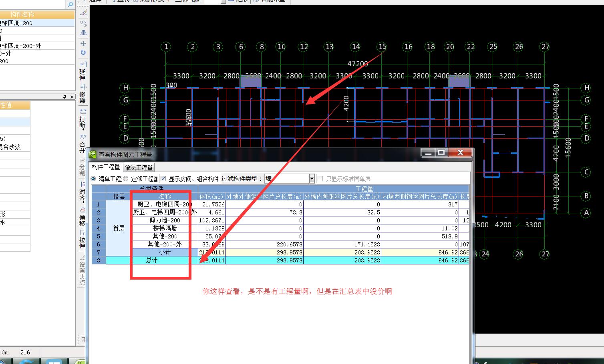Select the 延伸 (extend) tool
Viewport: 604px width, 364px height.
click(x=83, y=71)
